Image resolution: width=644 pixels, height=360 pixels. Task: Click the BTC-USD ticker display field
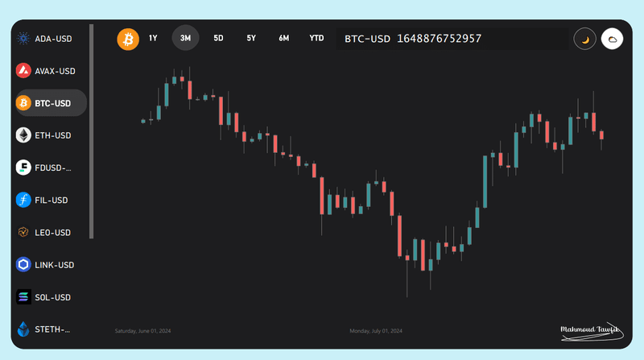449,39
